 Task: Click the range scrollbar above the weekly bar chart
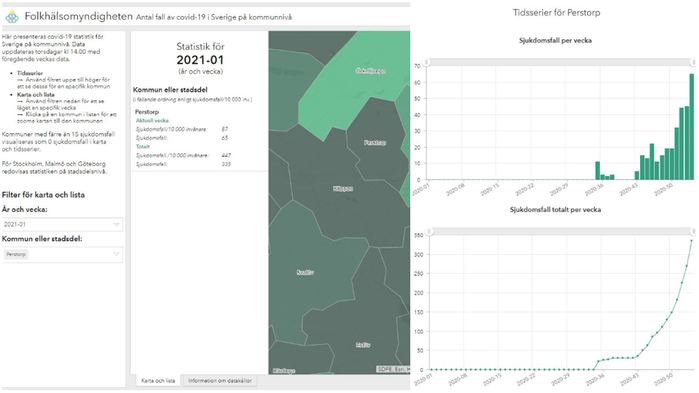560,62
